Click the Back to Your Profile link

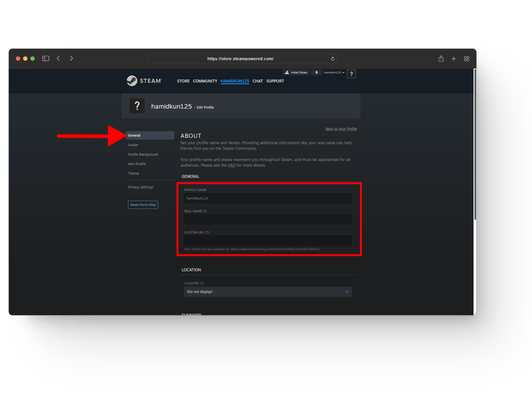pyautogui.click(x=341, y=129)
